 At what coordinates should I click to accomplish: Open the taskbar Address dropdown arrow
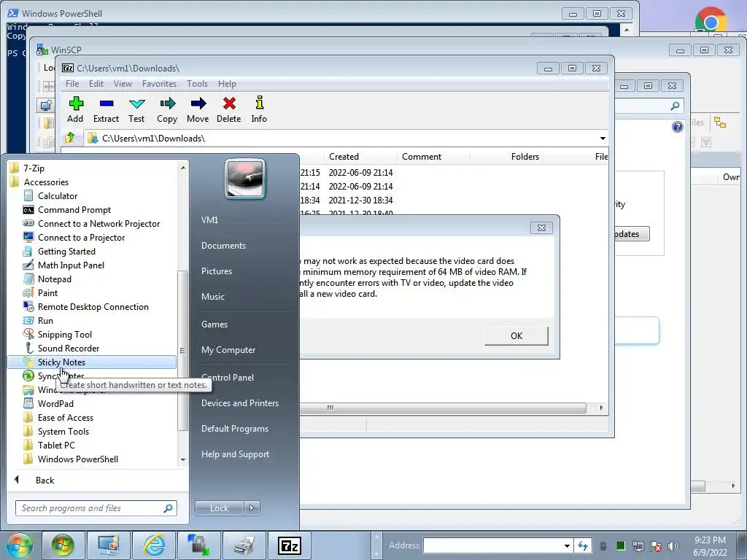coord(567,545)
